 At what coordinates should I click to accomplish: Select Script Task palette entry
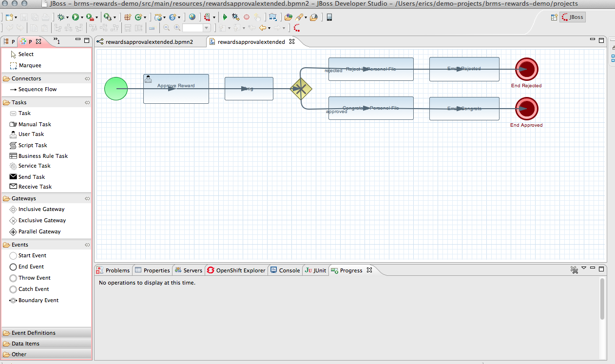coord(29,145)
